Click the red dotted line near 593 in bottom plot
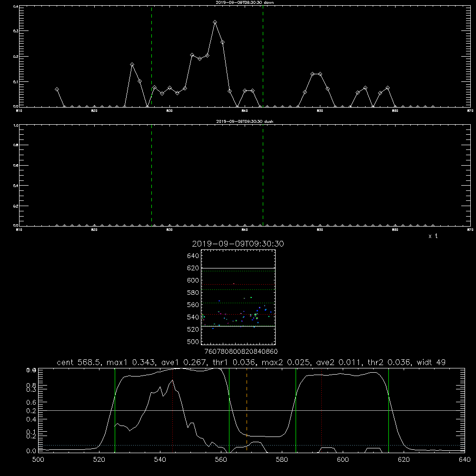 coord(321,410)
